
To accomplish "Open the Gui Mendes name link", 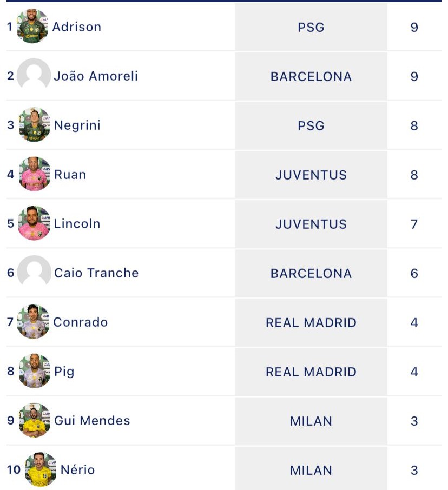I will (92, 421).
